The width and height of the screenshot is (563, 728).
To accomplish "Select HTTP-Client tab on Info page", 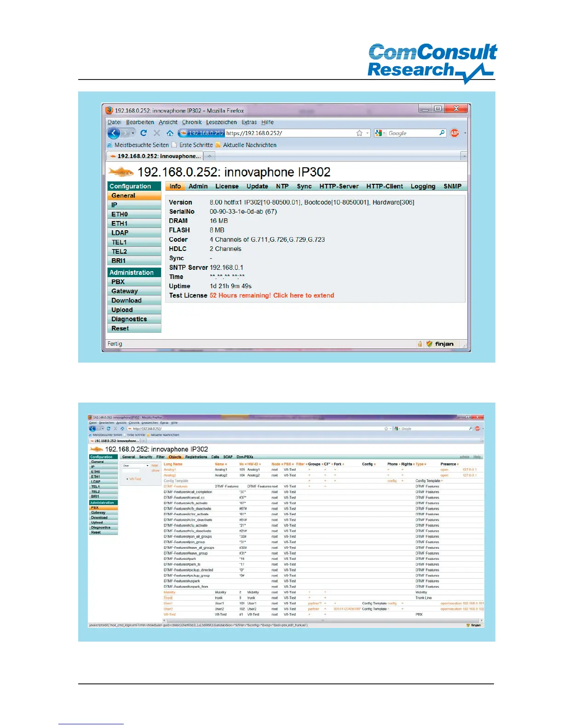I will coord(385,186).
